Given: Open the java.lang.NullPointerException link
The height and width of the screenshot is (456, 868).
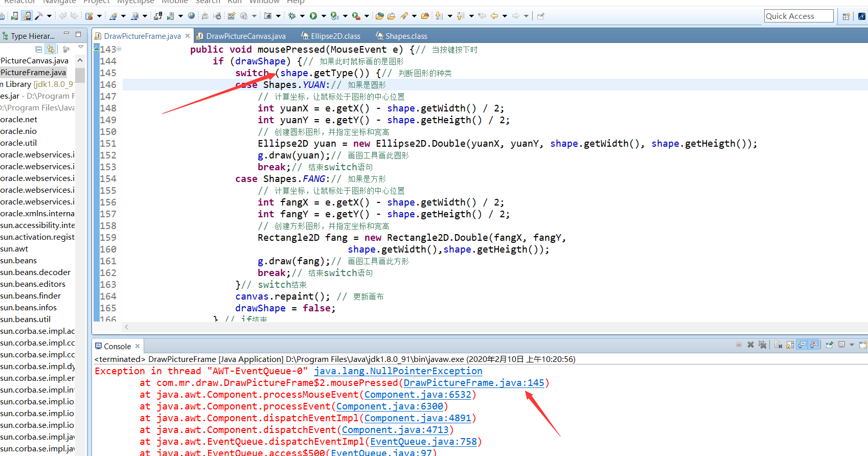Looking at the screenshot, I should pos(398,371).
